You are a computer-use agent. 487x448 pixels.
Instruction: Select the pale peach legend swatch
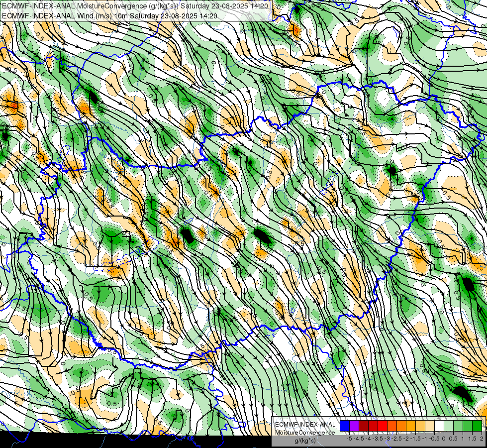point(430,426)
